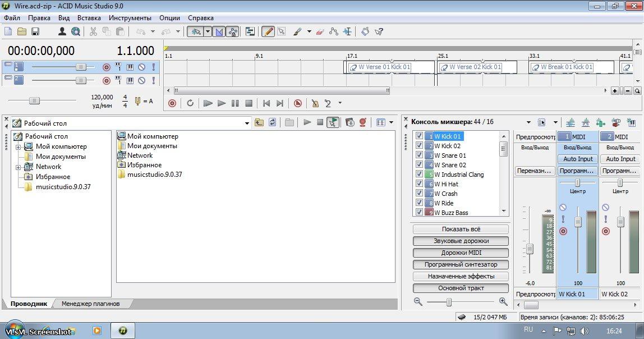This screenshot has height=339, width=644.
Task: Click Auto Input on MIDI channel 1
Action: 578,159
